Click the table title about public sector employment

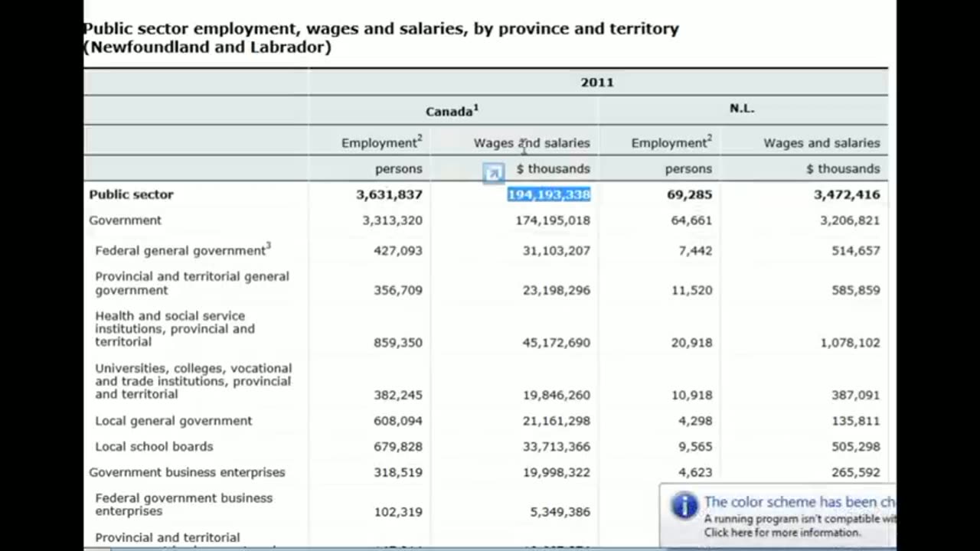pos(381,37)
